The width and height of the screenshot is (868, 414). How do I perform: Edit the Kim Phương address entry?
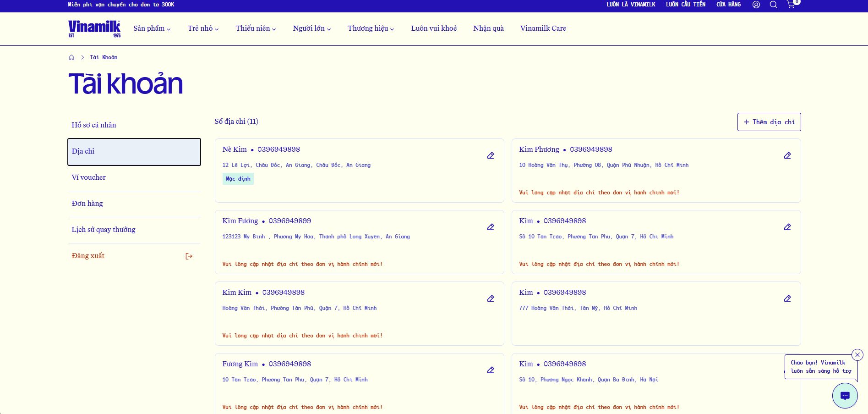point(787,155)
